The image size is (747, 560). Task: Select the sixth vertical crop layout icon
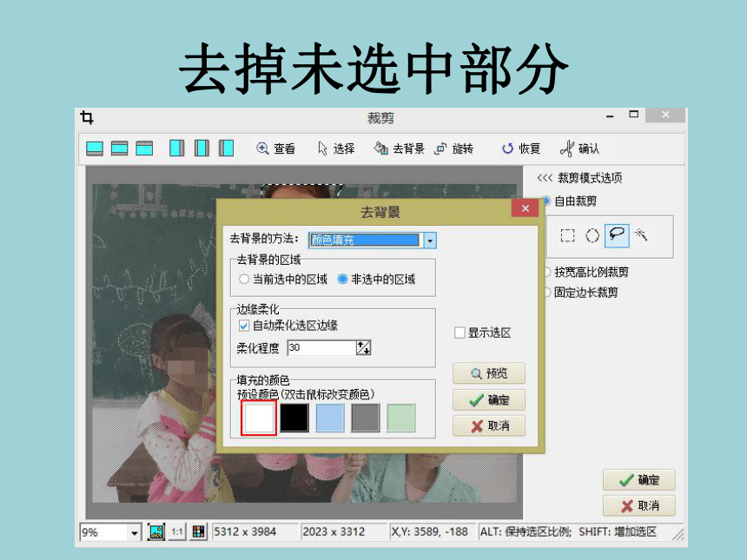click(227, 148)
